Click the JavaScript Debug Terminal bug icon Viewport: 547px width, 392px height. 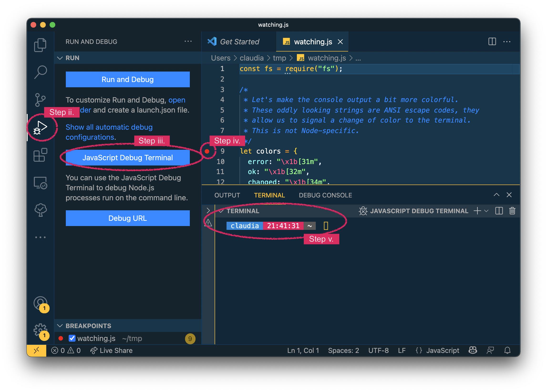pos(363,211)
